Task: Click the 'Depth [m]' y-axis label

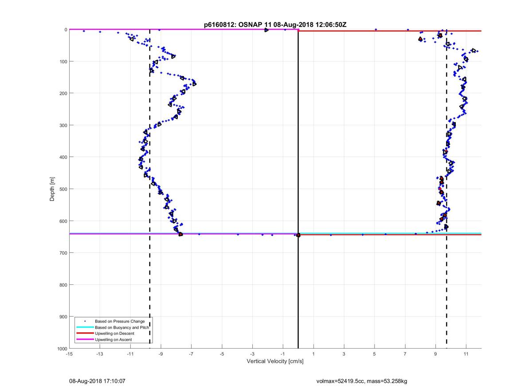Action: click(x=52, y=189)
